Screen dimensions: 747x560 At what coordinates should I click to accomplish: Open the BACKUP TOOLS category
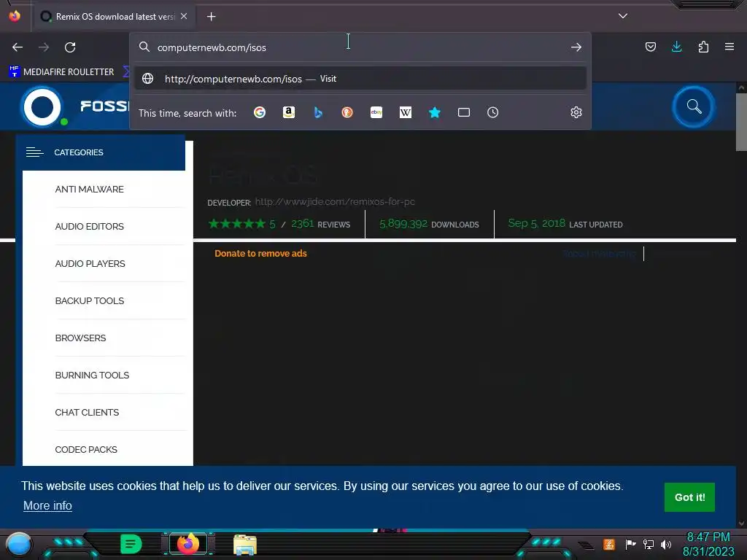point(90,300)
